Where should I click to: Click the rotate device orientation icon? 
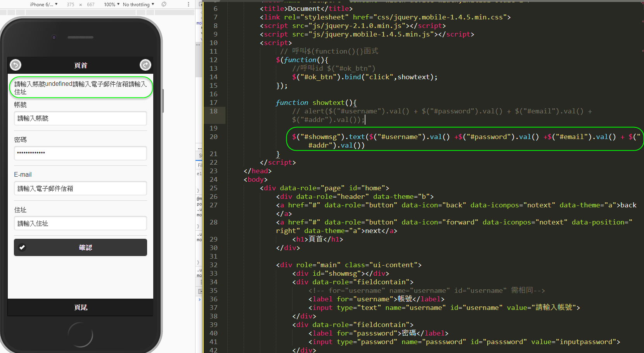coord(164,4)
